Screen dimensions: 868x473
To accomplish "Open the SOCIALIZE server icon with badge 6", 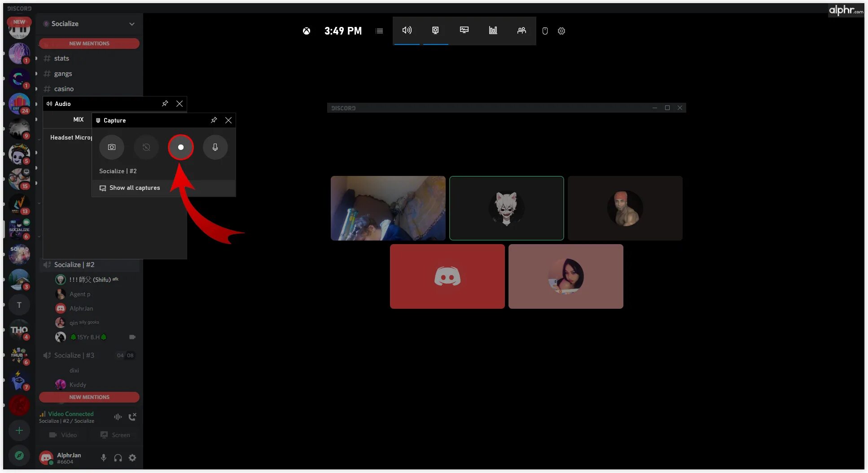I will point(19,229).
